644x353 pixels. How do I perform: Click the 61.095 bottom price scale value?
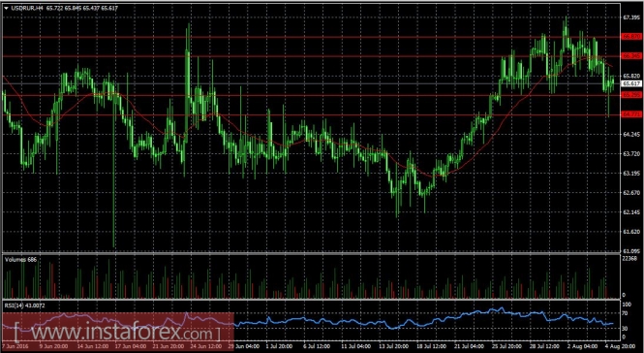(630, 250)
